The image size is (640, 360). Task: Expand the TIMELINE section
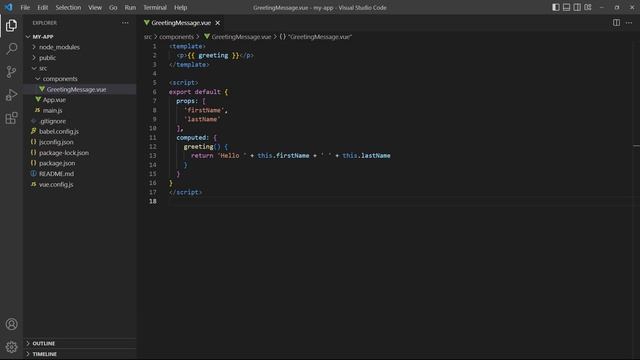point(28,354)
